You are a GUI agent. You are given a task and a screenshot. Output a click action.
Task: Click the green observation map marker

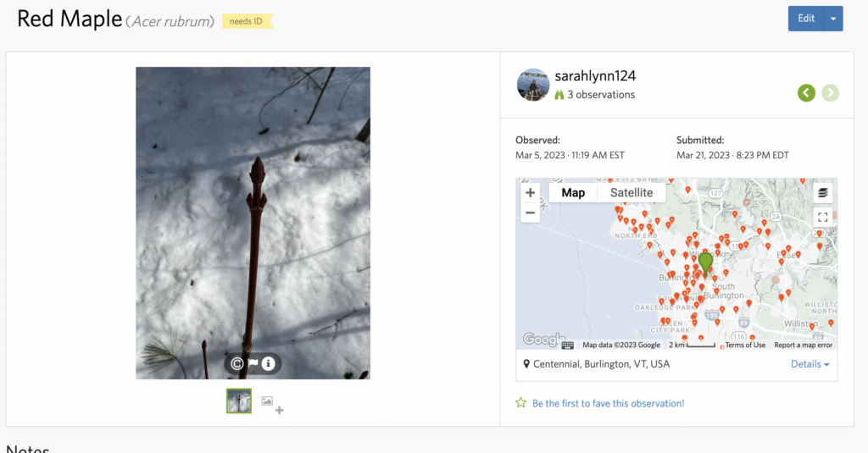pyautogui.click(x=705, y=263)
